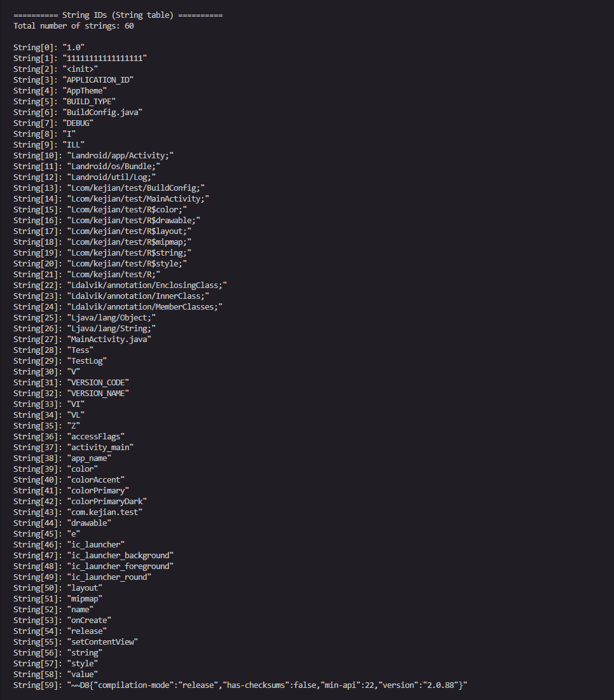
Task: Click the String IDs table header line
Action: tap(118, 15)
